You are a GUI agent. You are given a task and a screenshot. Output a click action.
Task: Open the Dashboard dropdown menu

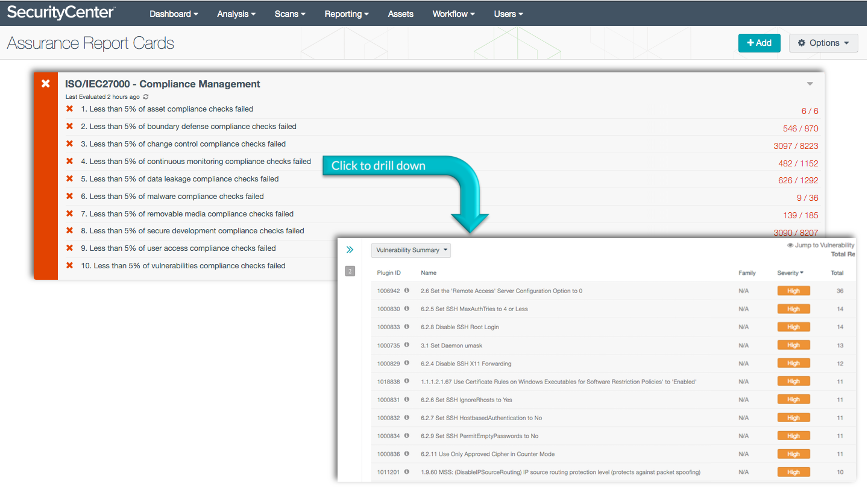[x=174, y=14]
